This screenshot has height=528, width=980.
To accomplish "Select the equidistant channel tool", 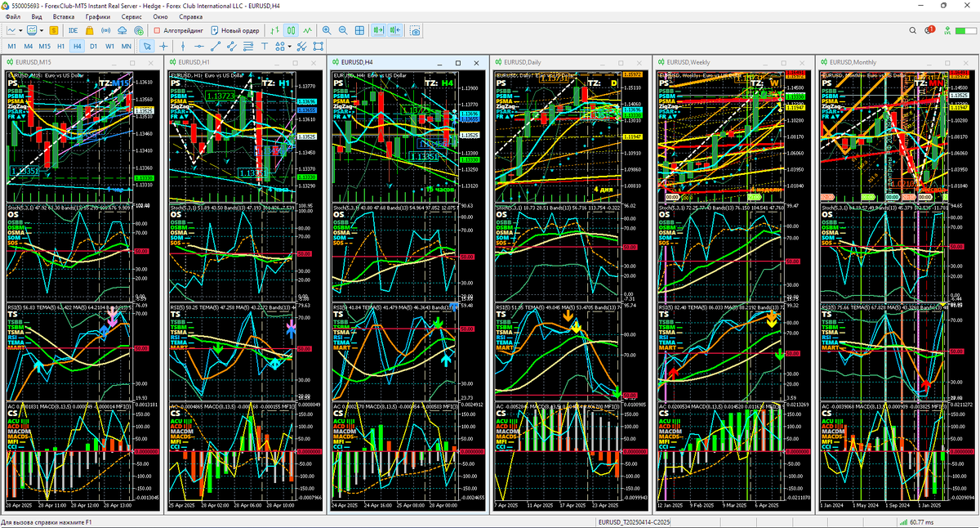I will pyautogui.click(x=231, y=47).
